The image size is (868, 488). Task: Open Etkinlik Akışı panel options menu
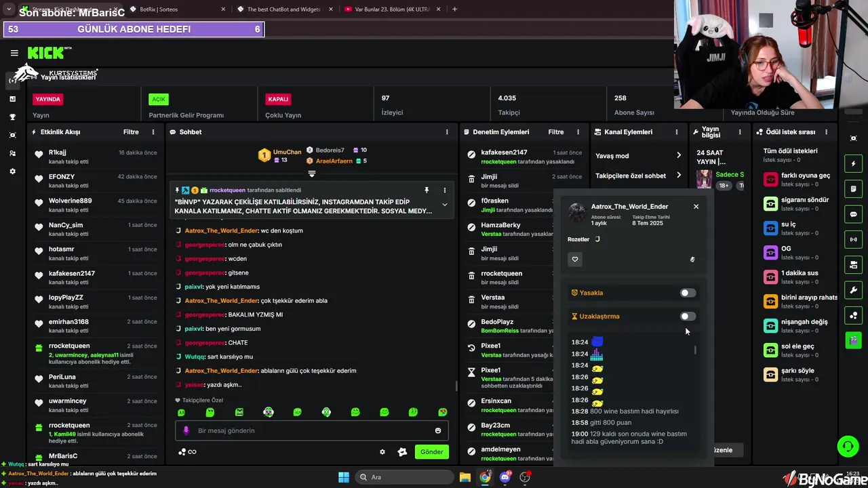[153, 132]
